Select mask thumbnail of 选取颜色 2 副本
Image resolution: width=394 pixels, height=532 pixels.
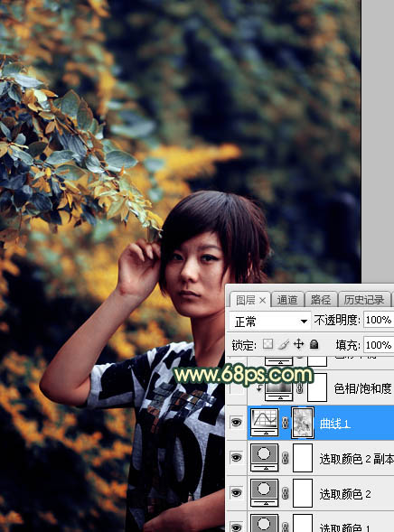pos(303,458)
